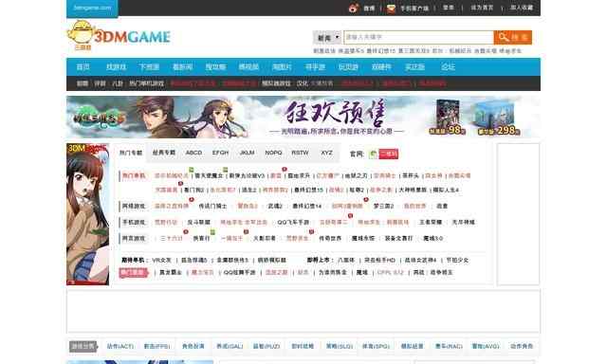Click the 网页游戏 row label
607x364 pixels.
[134, 239]
